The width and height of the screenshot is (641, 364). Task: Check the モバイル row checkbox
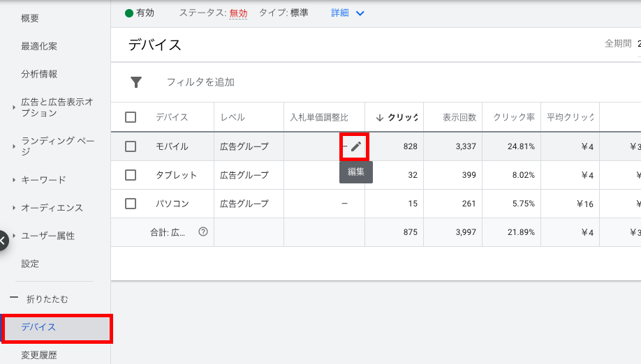(x=131, y=146)
